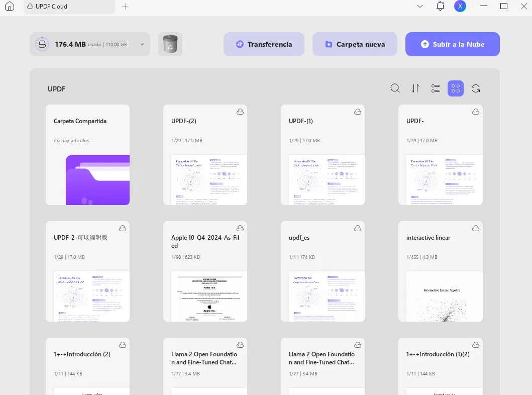
Task: Click the 1/98 | 623 KB file info
Action: coord(185,257)
